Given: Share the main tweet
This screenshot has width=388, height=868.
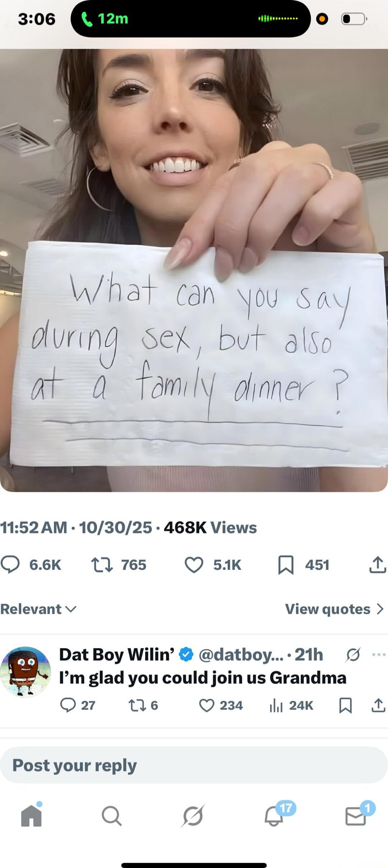Looking at the screenshot, I should tap(377, 564).
